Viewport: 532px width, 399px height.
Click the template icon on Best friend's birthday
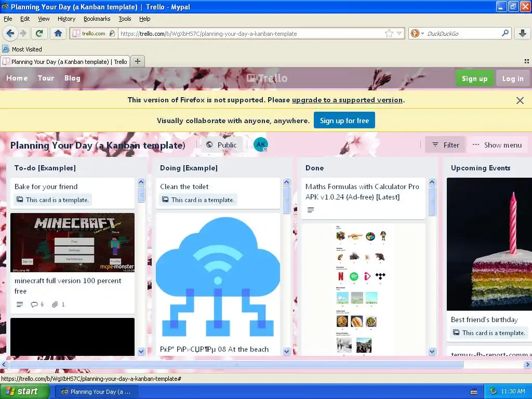click(456, 332)
